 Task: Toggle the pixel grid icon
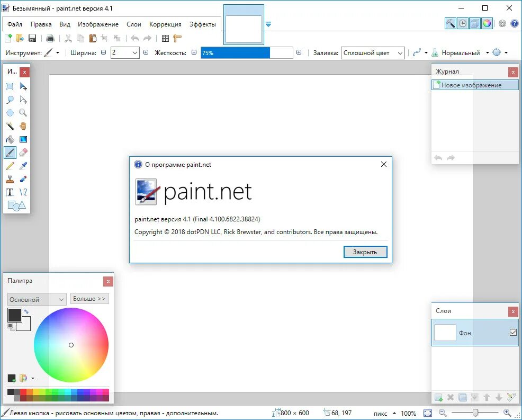pyautogui.click(x=166, y=38)
